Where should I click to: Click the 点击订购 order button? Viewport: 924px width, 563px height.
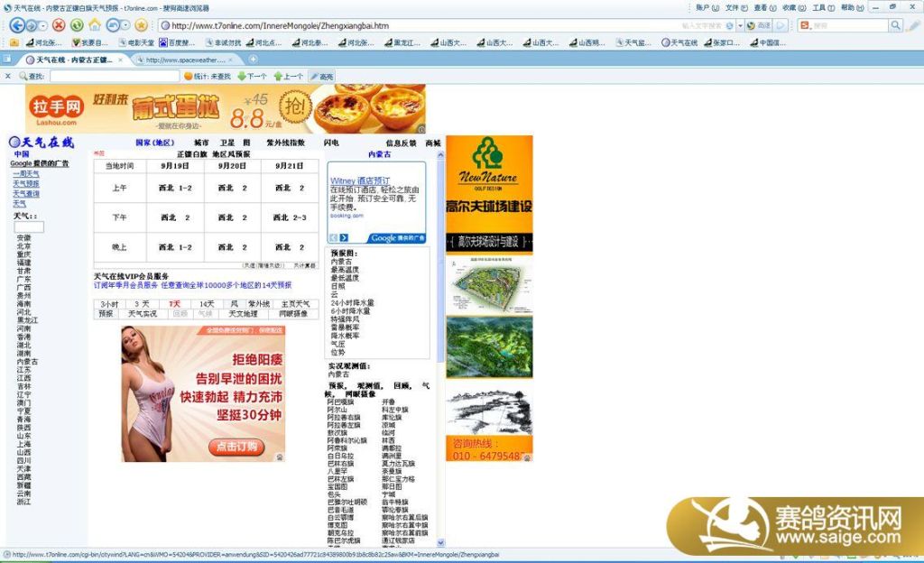tap(237, 446)
